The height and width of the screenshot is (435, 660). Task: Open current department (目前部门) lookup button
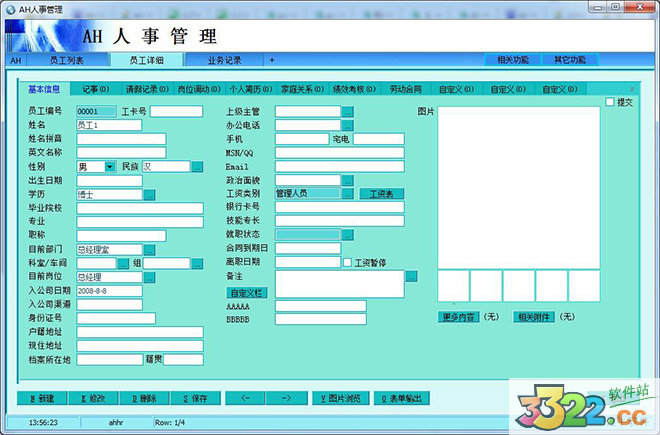[x=149, y=250]
